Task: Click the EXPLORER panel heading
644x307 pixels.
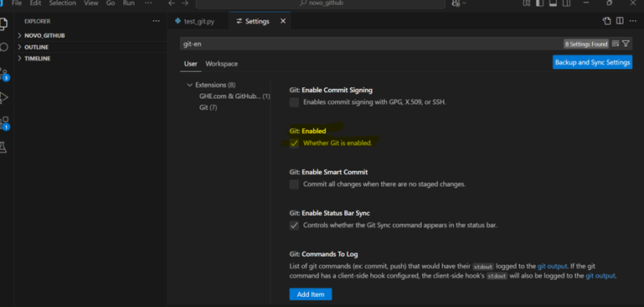Action: [x=38, y=22]
